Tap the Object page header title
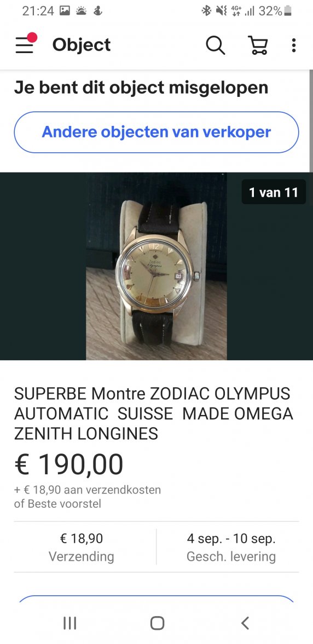This screenshot has height=644, width=313. pos(82,45)
